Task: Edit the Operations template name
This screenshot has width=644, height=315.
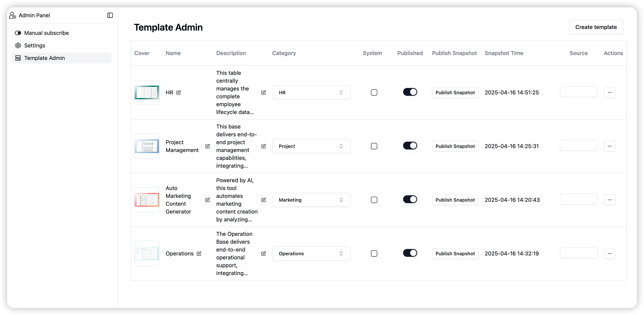Action: [199, 253]
